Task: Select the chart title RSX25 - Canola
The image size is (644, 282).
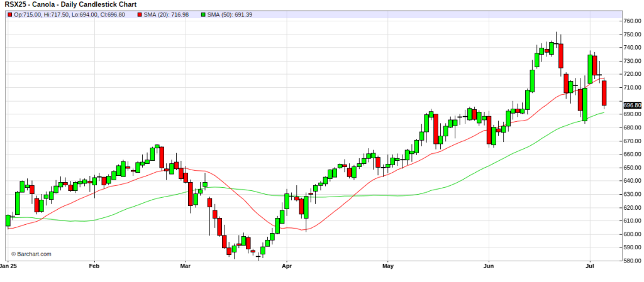Action: [x=58, y=4]
